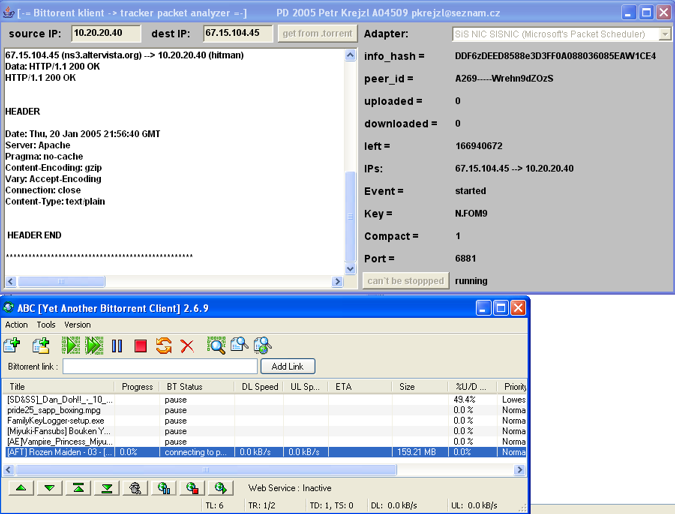Click the Bittorrent link input field
This screenshot has width=675, height=514.
click(x=160, y=366)
